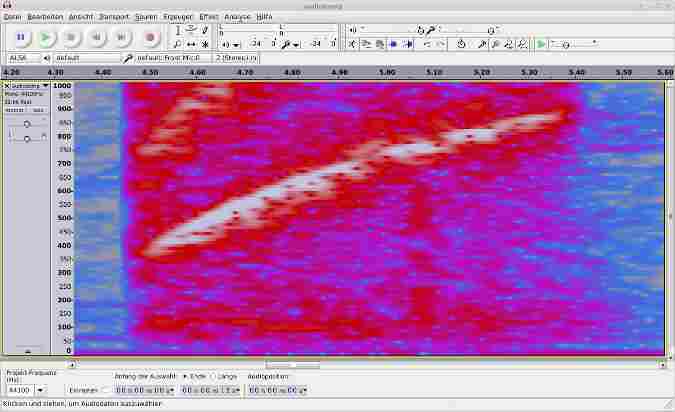The width and height of the screenshot is (675, 412).
Task: Select the Zoom magnifier tool
Action: [x=178, y=44]
